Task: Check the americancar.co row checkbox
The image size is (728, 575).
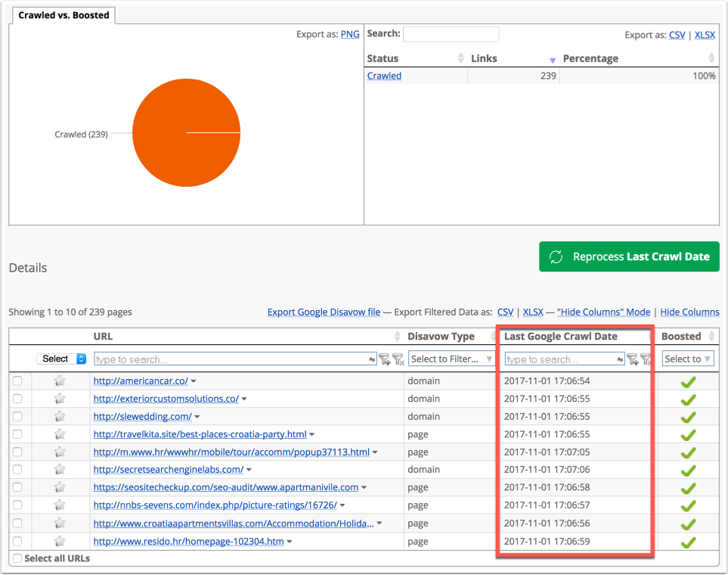Action: (x=17, y=381)
